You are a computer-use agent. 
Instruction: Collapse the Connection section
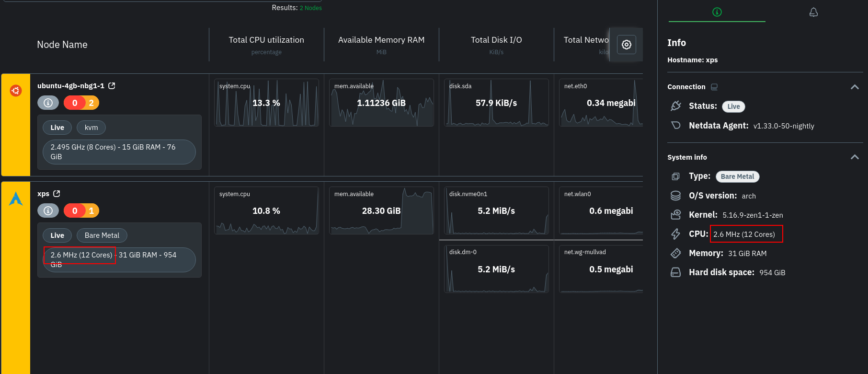click(855, 87)
